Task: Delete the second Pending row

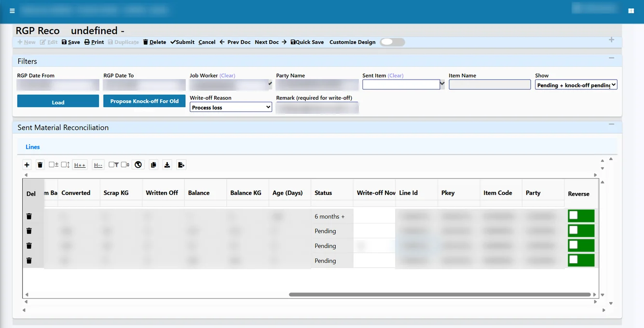Action: (29, 246)
